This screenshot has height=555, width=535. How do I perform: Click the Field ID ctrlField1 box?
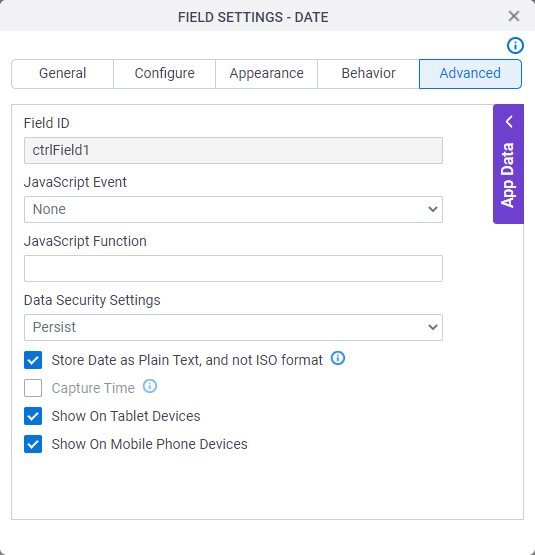[233, 150]
